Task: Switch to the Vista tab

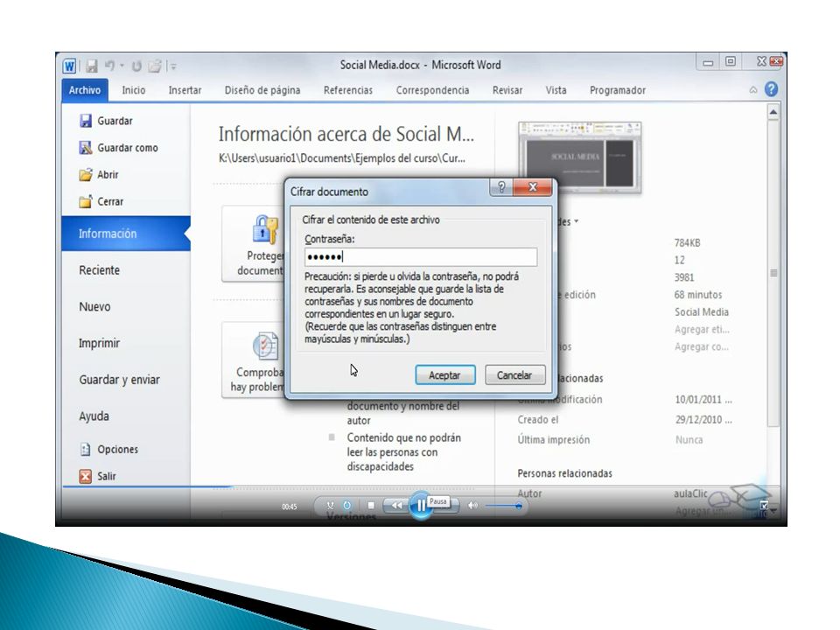Action: 556,90
